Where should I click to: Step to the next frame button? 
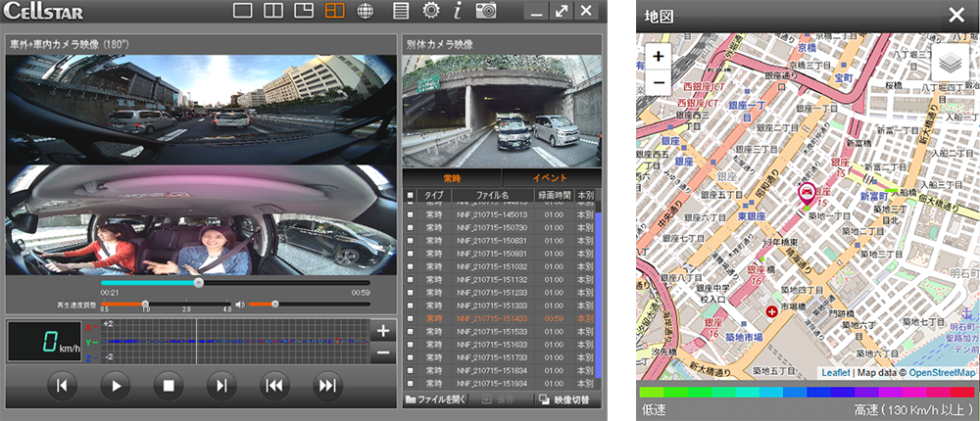[x=221, y=386]
